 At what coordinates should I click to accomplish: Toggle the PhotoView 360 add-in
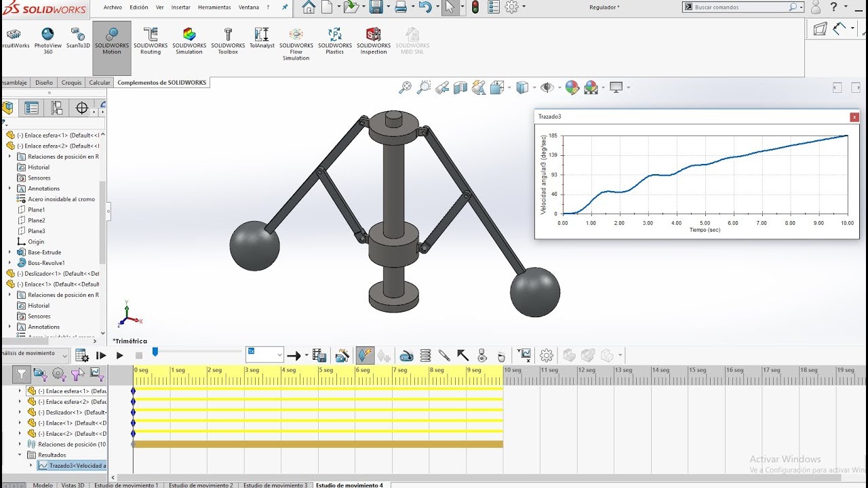point(47,42)
